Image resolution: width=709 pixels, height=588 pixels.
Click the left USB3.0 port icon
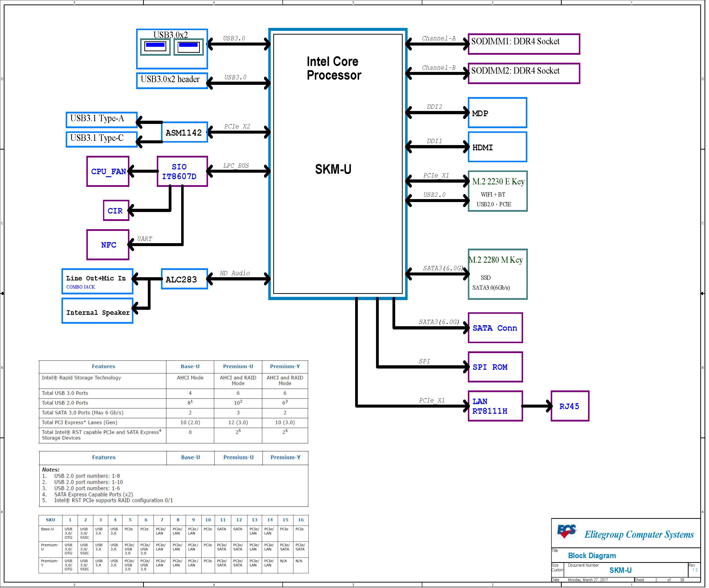pyautogui.click(x=156, y=47)
